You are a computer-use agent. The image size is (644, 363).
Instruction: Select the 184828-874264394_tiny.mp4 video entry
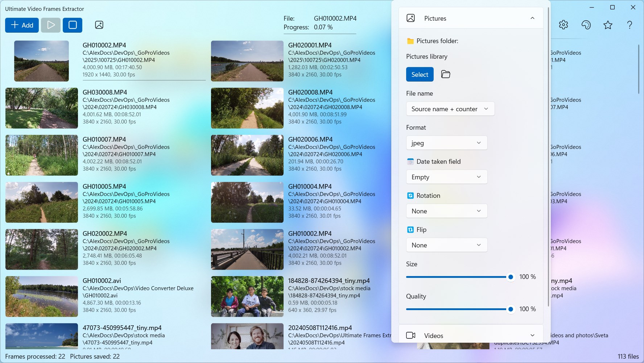coord(247,296)
